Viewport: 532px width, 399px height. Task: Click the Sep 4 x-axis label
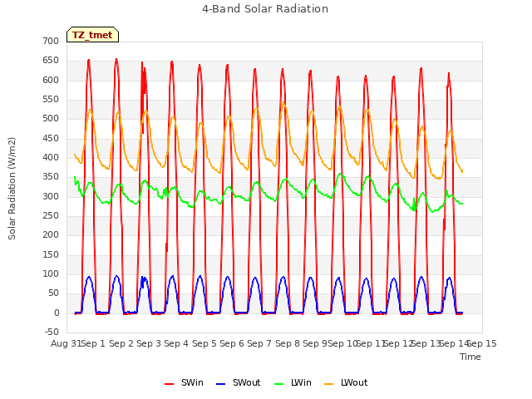coord(176,343)
